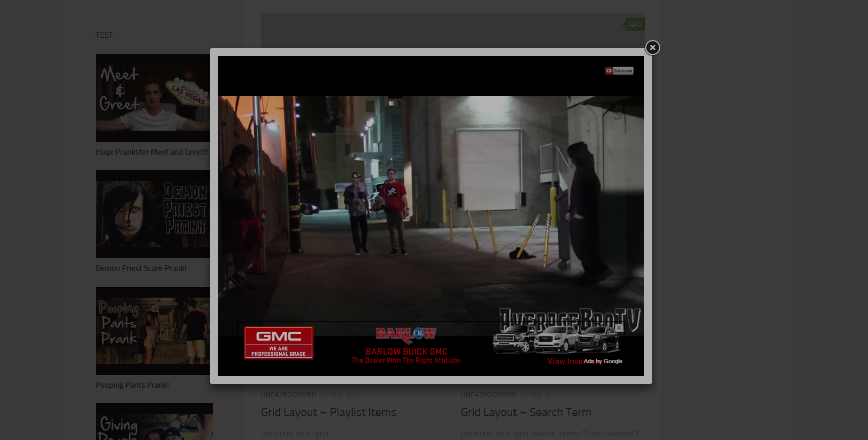Open the Barlow Buick GMC ad link

tap(407, 351)
